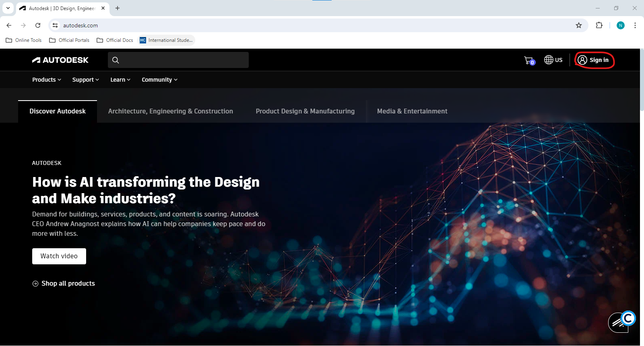Expand the Support menu
This screenshot has height=346, width=644.
point(85,80)
